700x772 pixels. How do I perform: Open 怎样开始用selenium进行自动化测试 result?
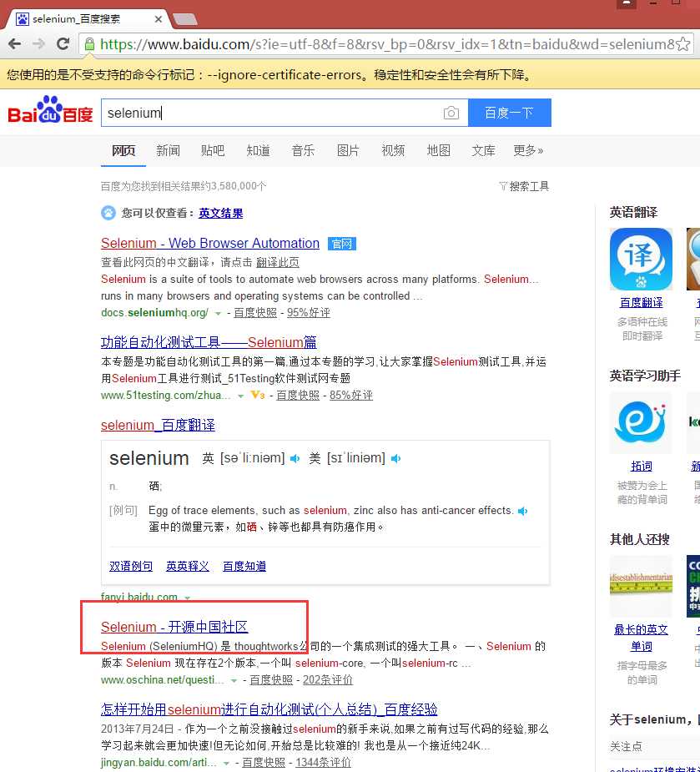pos(269,709)
